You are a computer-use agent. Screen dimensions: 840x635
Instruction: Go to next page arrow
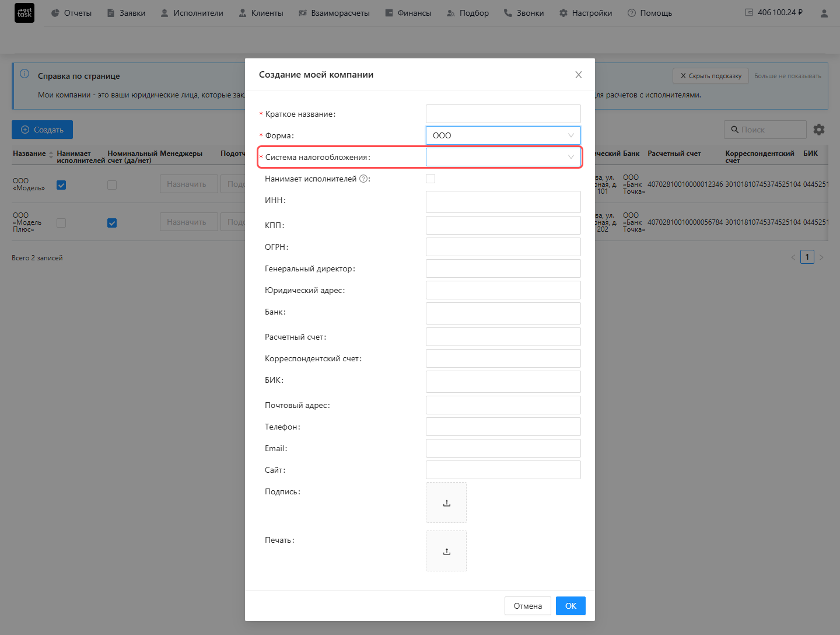point(821,257)
